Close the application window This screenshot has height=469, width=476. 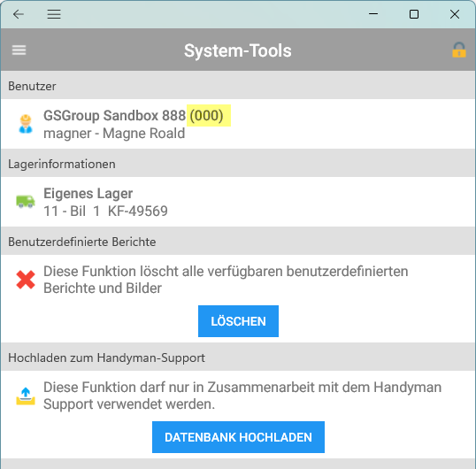(455, 14)
